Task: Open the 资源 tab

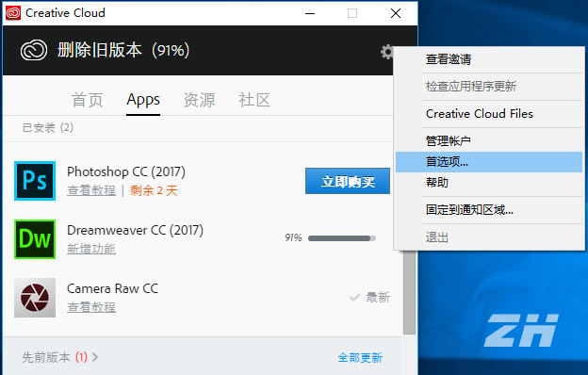Action: coord(199,100)
